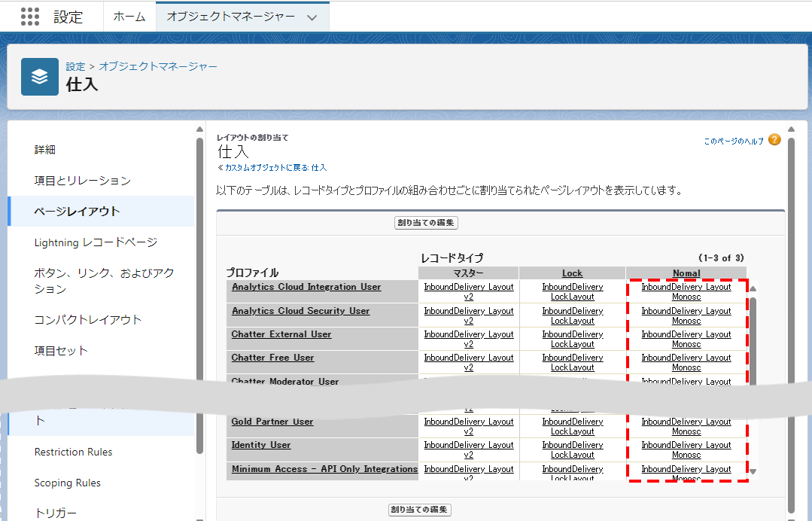The image size is (812, 521).
Task: Click the help question mark icon
Action: click(x=774, y=140)
